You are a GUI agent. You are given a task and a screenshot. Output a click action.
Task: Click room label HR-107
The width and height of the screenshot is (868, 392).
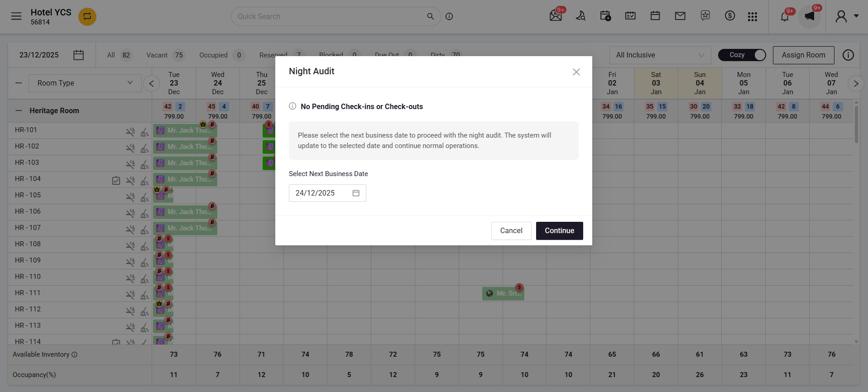pyautogui.click(x=28, y=228)
